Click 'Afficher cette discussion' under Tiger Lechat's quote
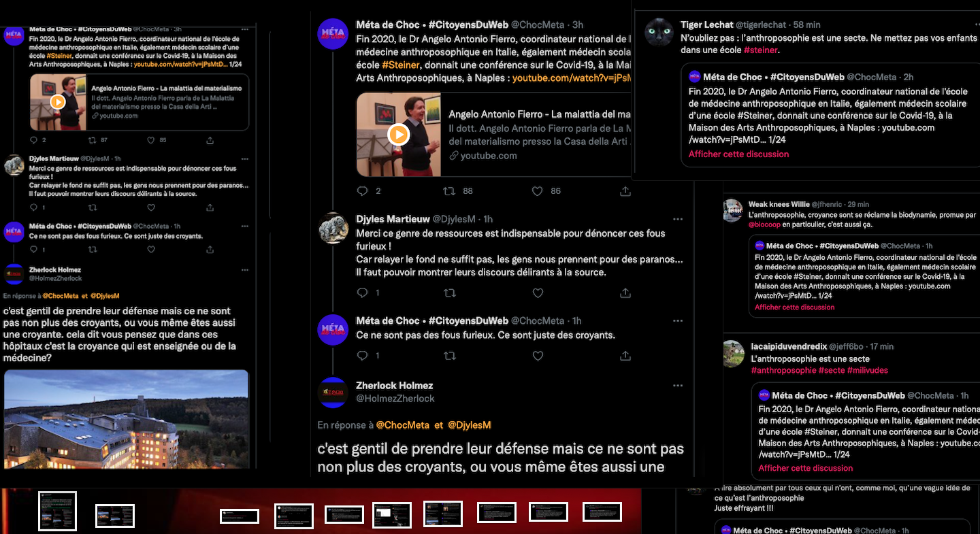Screen dimensions: 980x534 point(738,154)
